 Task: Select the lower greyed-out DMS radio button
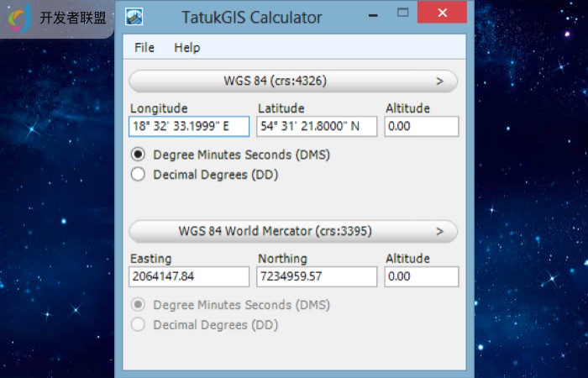139,305
